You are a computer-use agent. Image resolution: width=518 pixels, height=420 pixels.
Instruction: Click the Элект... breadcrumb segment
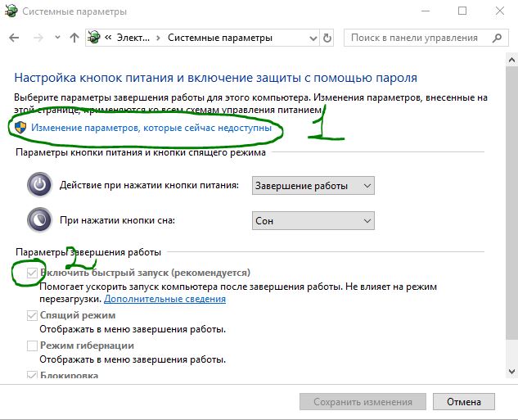pos(133,38)
